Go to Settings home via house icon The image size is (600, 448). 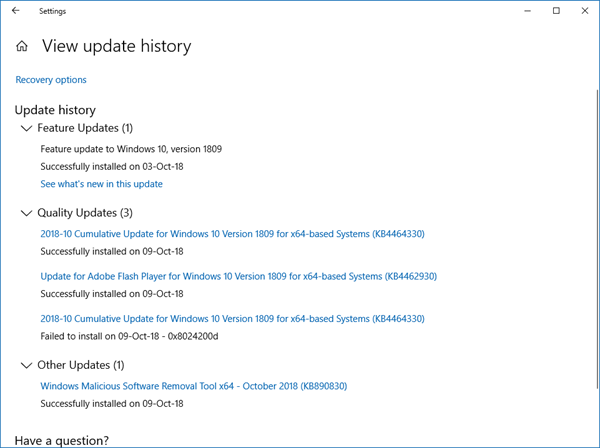(22, 46)
